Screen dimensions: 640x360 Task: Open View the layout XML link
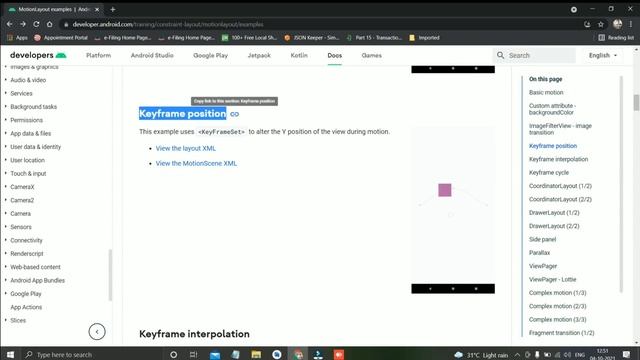coord(186,148)
